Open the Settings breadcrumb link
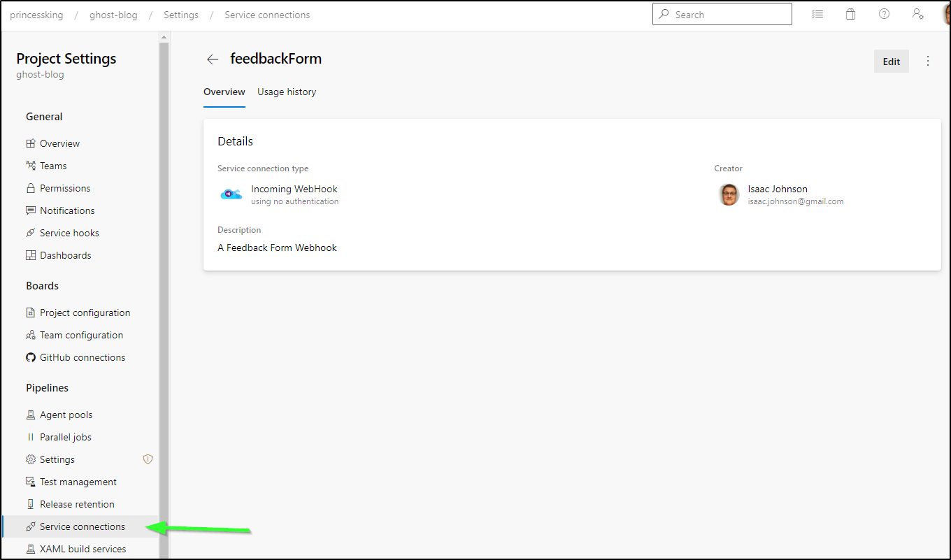Screen dimensions: 951x560 [x=181, y=15]
